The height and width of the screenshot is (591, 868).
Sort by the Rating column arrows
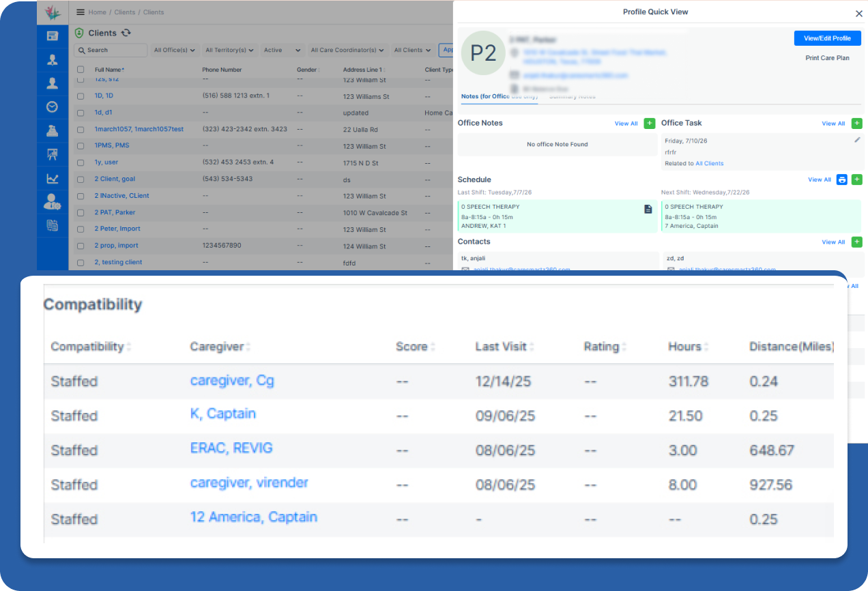click(x=623, y=347)
